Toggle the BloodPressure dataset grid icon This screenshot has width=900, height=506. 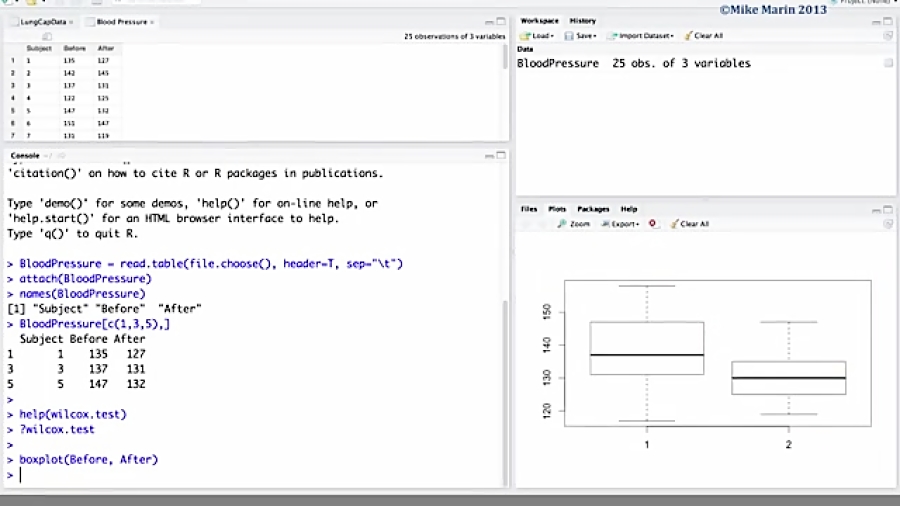tap(888, 63)
